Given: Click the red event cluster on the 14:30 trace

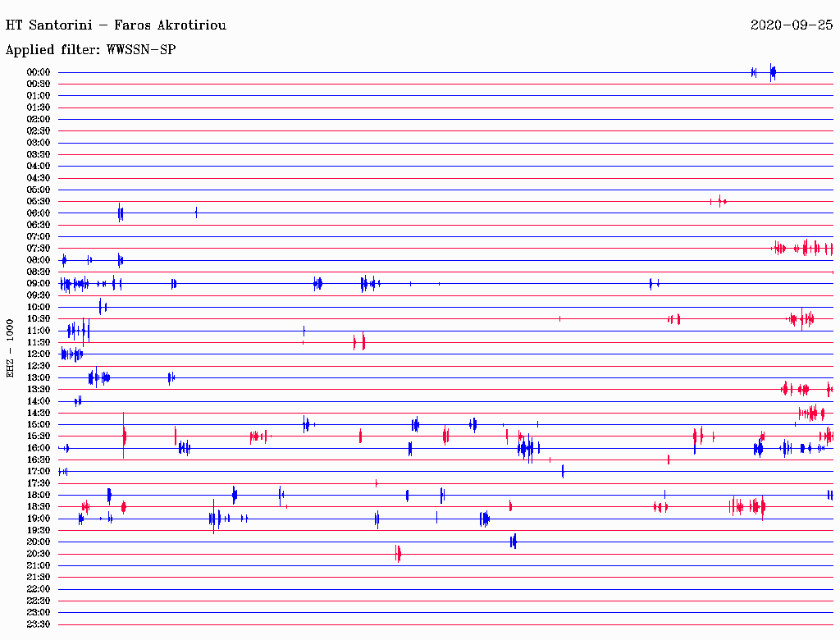Looking at the screenshot, I should pyautogui.click(x=811, y=414).
